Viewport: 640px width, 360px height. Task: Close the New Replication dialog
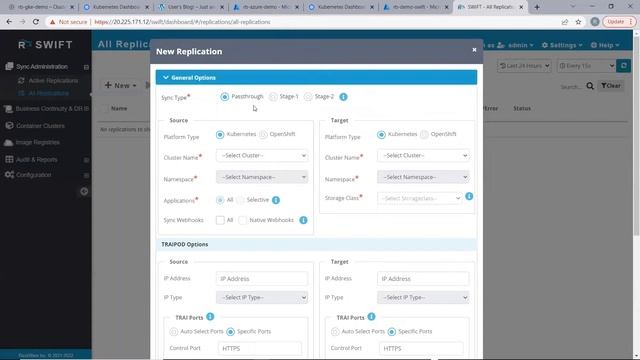pyautogui.click(x=474, y=50)
